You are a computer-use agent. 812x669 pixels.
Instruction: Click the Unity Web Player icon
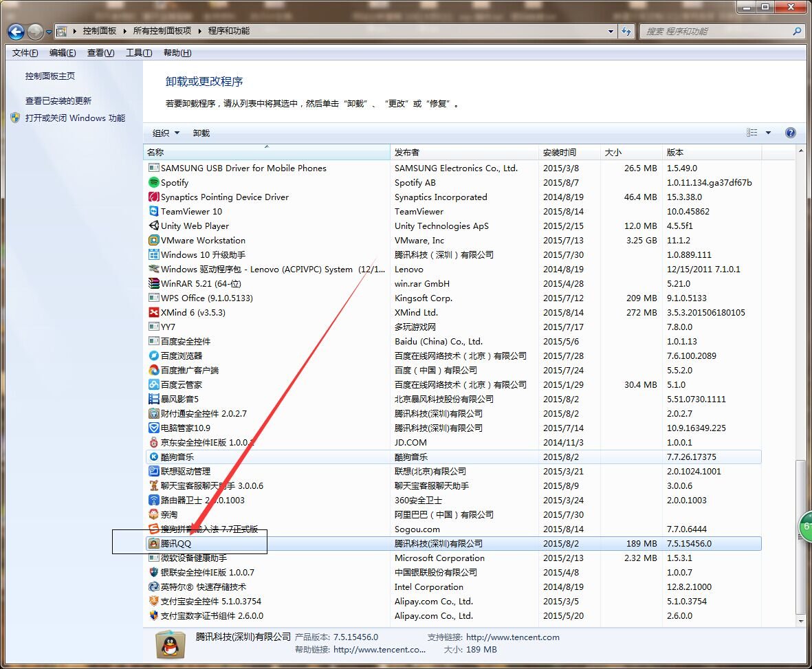point(154,226)
